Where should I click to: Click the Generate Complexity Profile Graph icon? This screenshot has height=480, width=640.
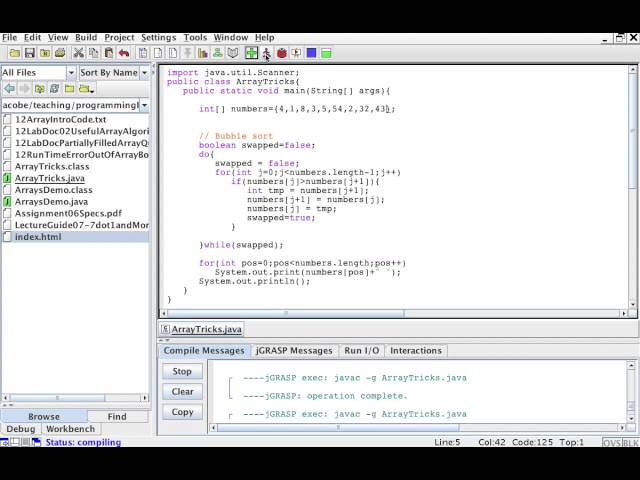pyautogui.click(x=203, y=53)
